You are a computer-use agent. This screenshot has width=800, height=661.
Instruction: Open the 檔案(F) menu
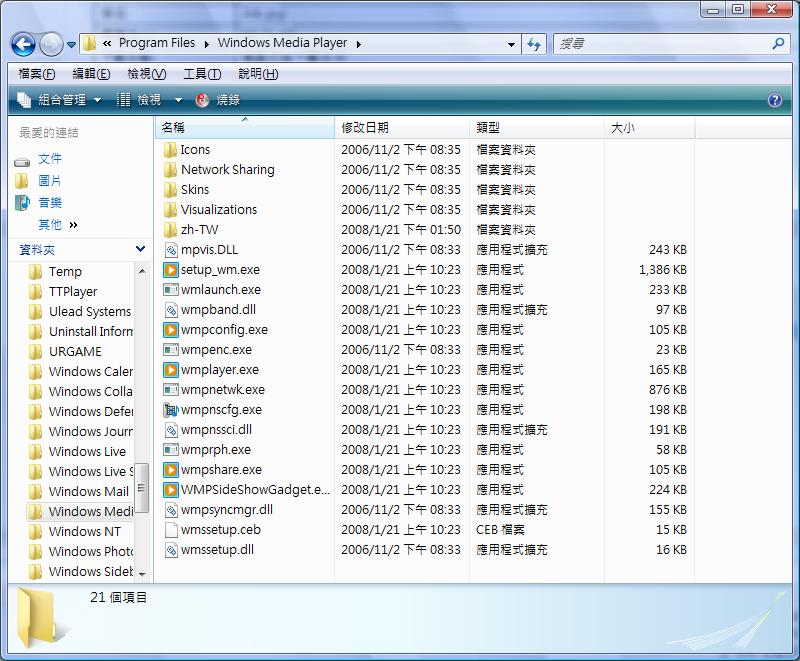click(x=37, y=74)
